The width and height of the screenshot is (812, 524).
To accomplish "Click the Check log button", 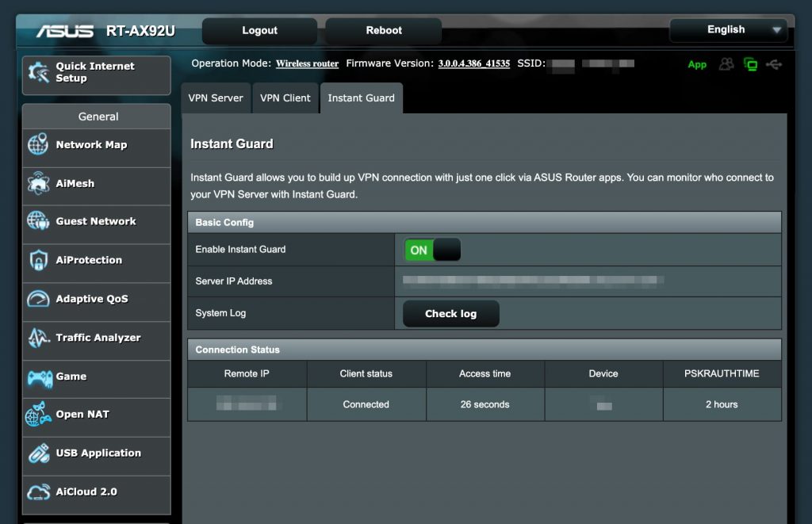I will 451,314.
